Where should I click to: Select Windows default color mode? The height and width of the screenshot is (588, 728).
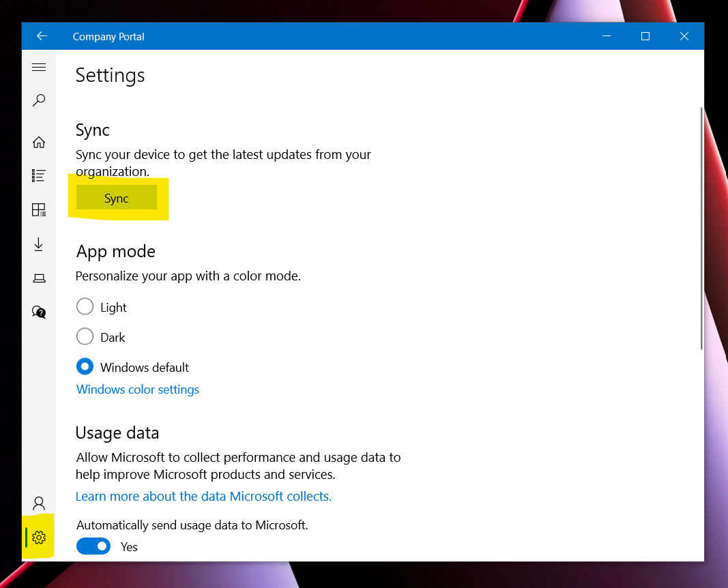(85, 367)
